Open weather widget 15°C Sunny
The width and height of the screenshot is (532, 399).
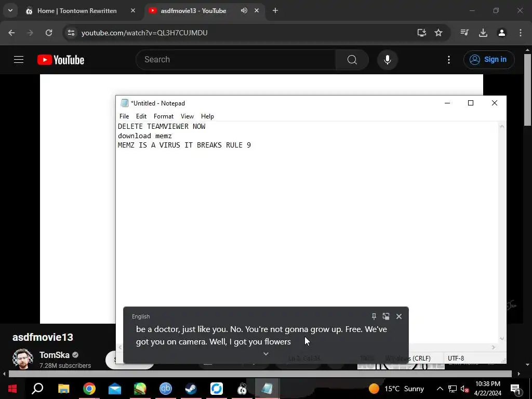(x=396, y=389)
